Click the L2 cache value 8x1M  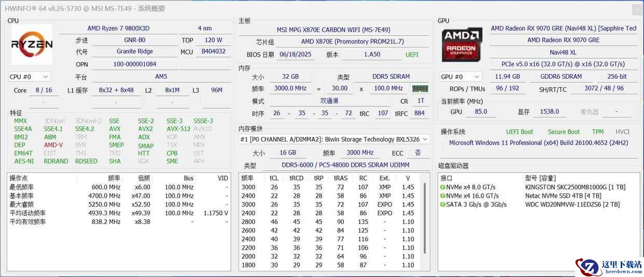[x=172, y=90]
